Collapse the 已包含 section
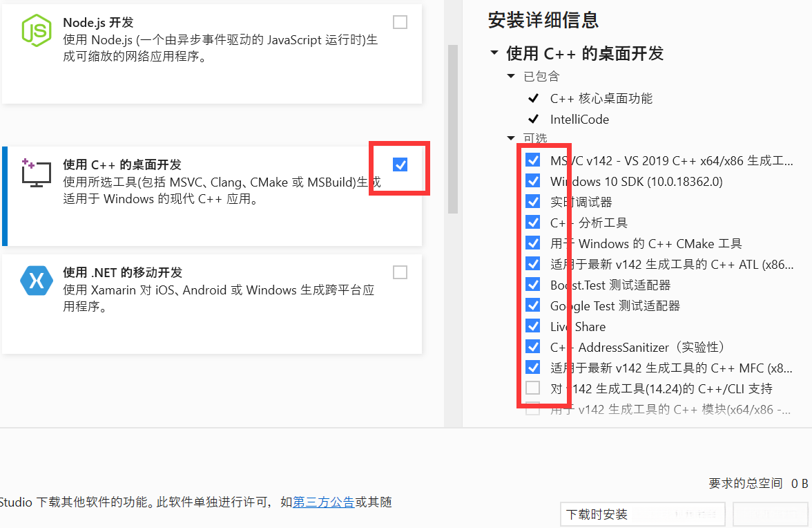This screenshot has width=812, height=528. pyautogui.click(x=511, y=76)
